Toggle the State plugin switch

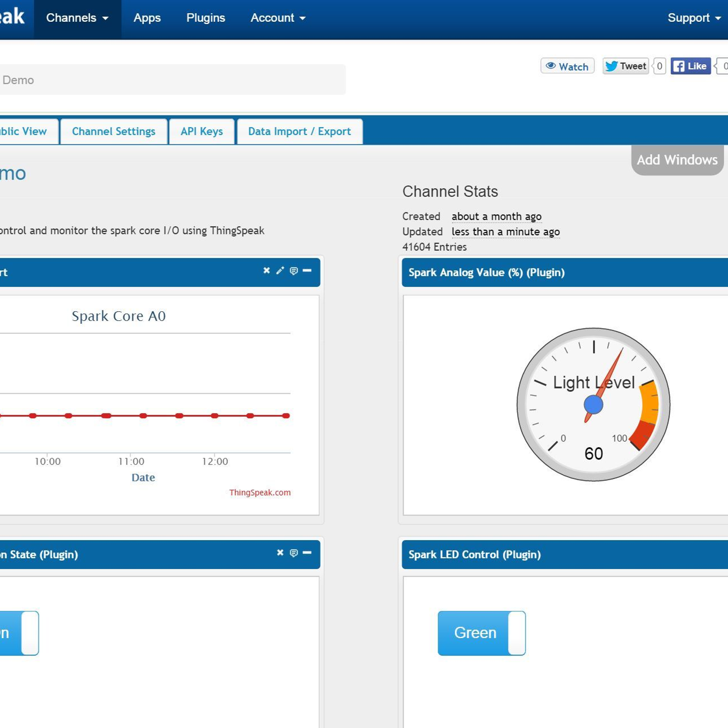pos(19,633)
